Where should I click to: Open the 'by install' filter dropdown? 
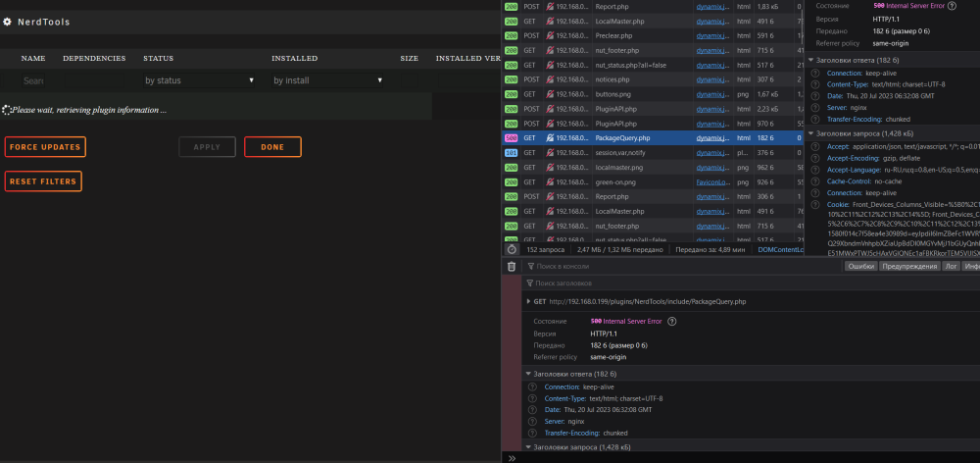point(328,80)
